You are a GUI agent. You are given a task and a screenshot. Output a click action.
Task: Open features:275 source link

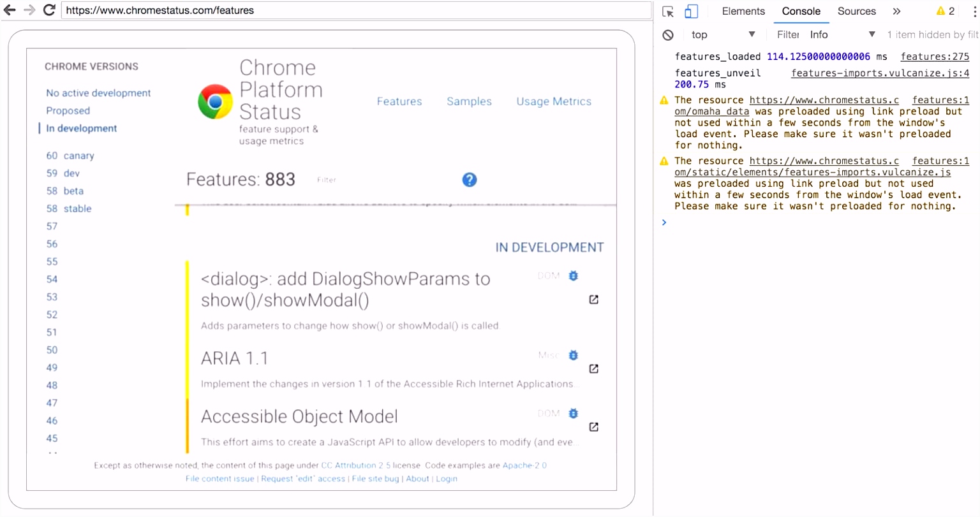[x=935, y=57]
